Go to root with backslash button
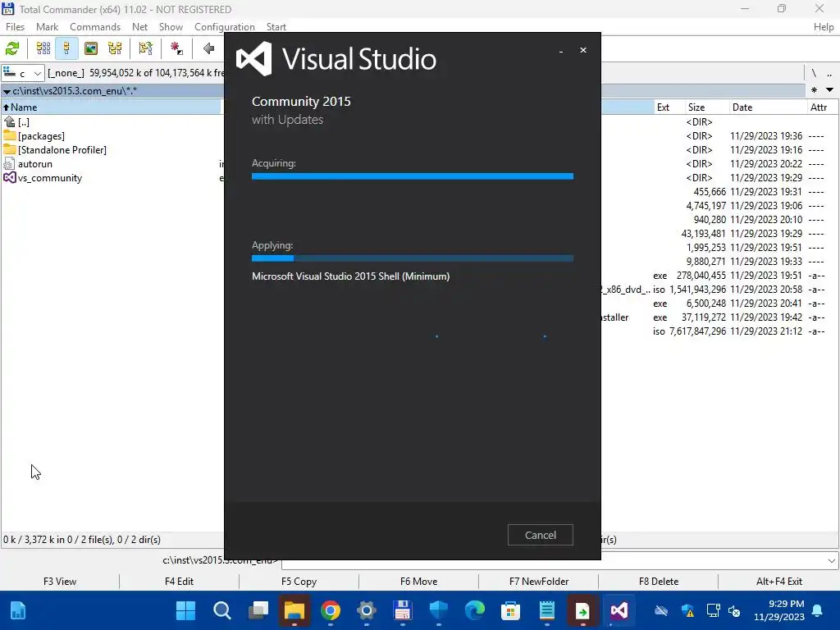The width and height of the screenshot is (840, 630). [814, 73]
